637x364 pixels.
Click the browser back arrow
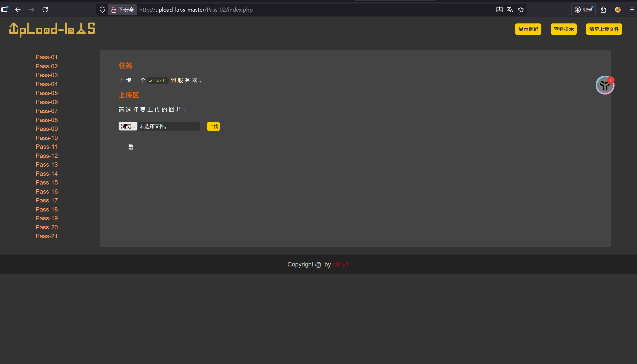18,10
